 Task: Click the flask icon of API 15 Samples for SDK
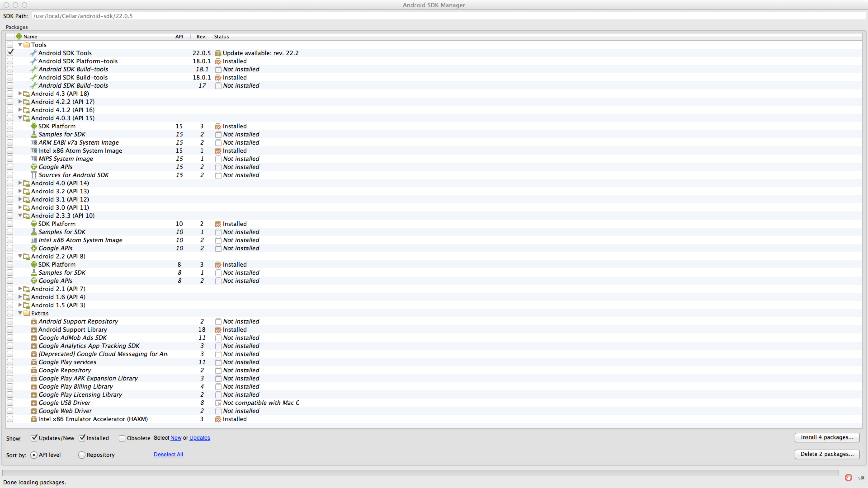[x=34, y=134]
